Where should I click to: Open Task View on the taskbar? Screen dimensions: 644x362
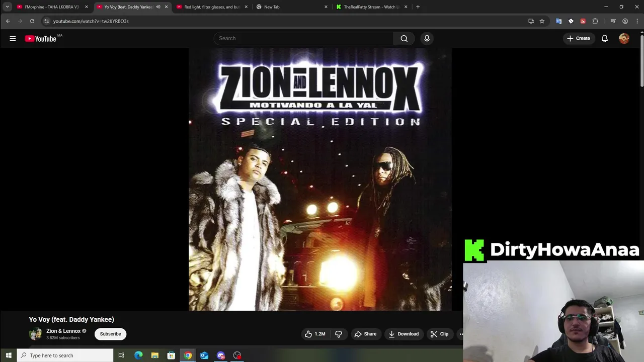(x=121, y=355)
